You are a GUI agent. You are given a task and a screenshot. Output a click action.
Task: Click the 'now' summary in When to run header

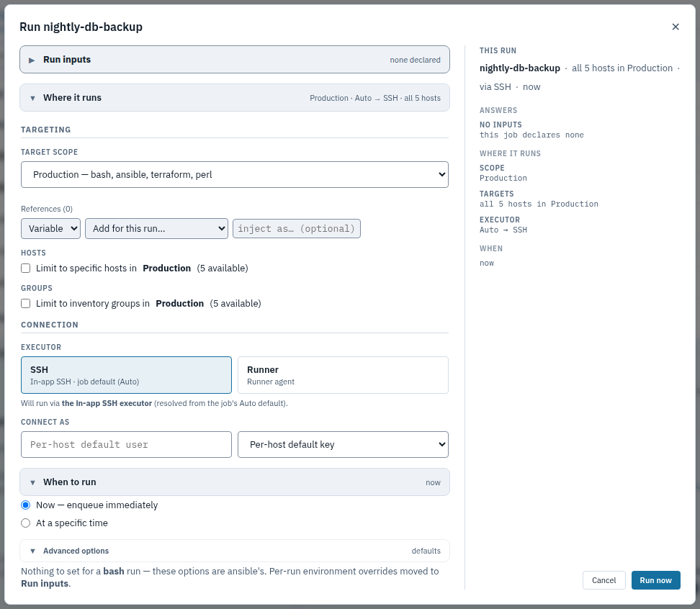point(433,482)
